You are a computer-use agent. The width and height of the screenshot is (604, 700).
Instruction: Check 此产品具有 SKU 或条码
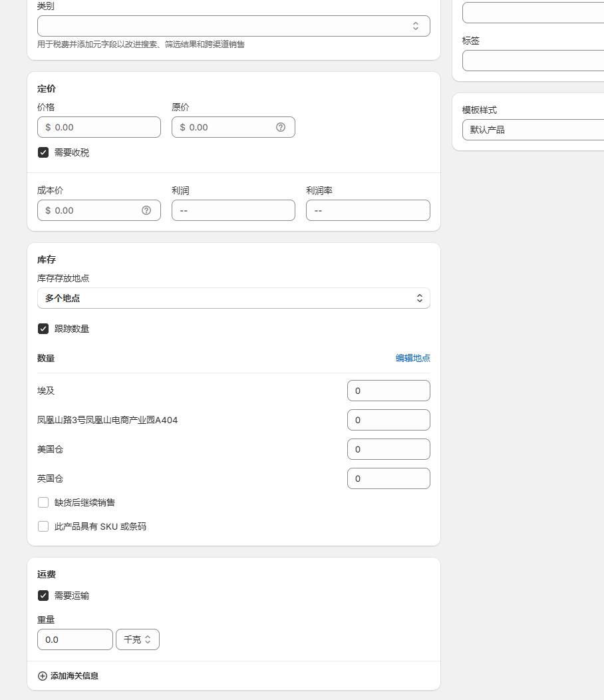(x=43, y=526)
